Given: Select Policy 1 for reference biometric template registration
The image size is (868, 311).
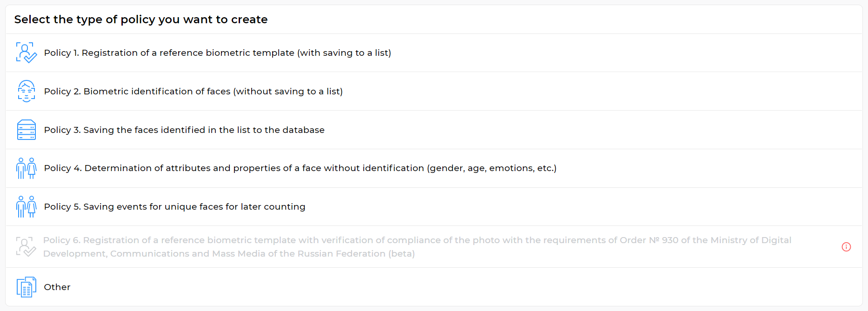Looking at the screenshot, I should coord(217,53).
